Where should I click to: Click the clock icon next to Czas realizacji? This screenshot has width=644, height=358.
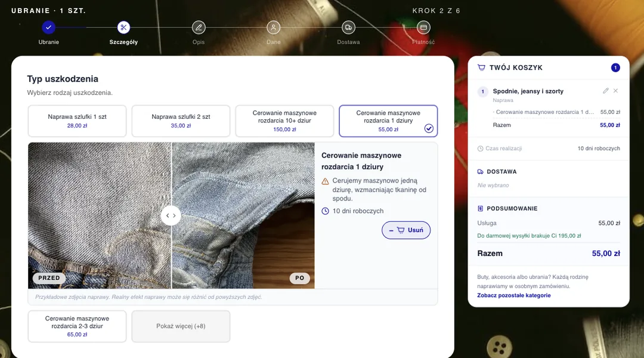pos(480,149)
